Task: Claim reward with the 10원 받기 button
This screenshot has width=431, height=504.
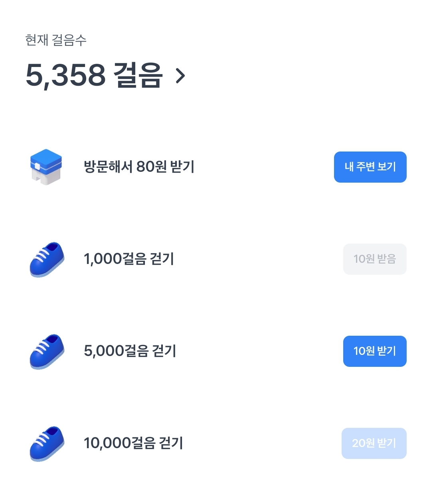Action: 374,351
